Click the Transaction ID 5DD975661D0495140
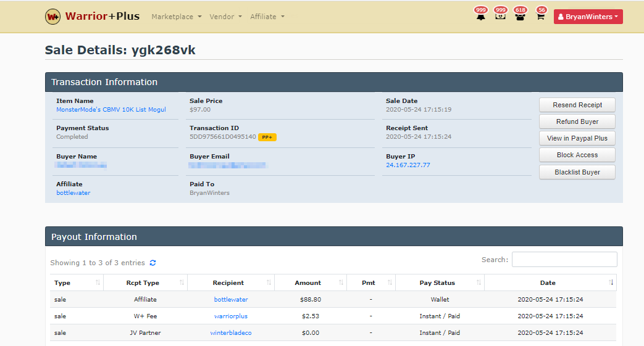 223,137
